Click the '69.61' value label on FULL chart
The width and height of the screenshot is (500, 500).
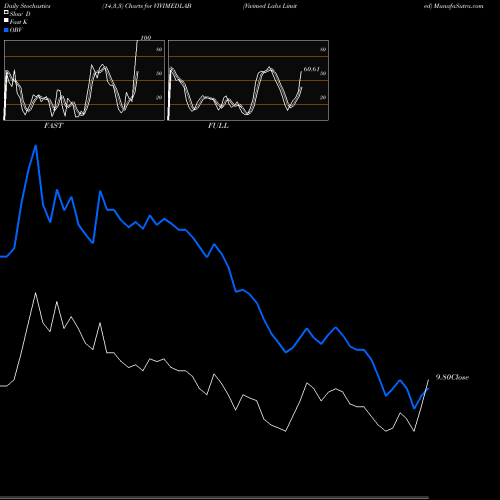[x=311, y=69]
